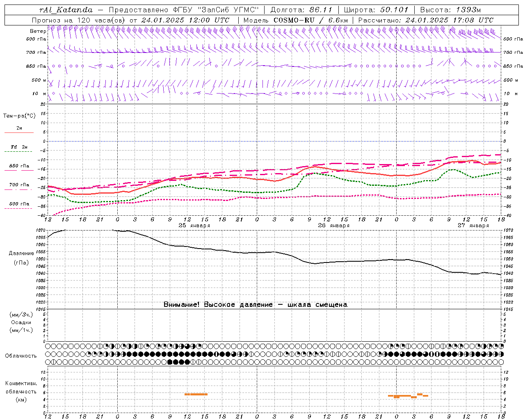Click the Рассчитано: 24.01.2025 17:08 UTC timestamp
The width and height of the screenshot is (525, 420).
pos(426,20)
